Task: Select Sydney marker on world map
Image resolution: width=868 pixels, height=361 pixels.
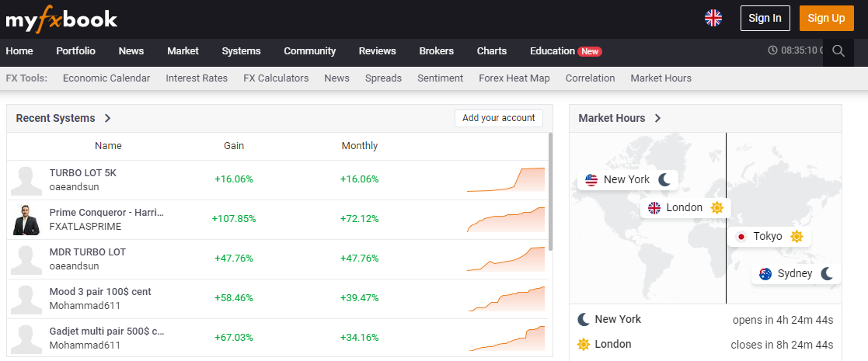Action: pos(795,274)
